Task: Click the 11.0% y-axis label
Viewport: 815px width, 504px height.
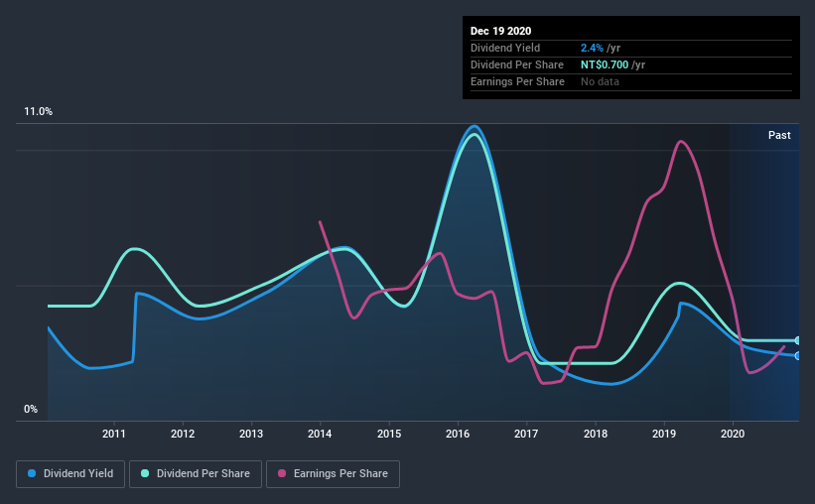Action: pyautogui.click(x=38, y=112)
